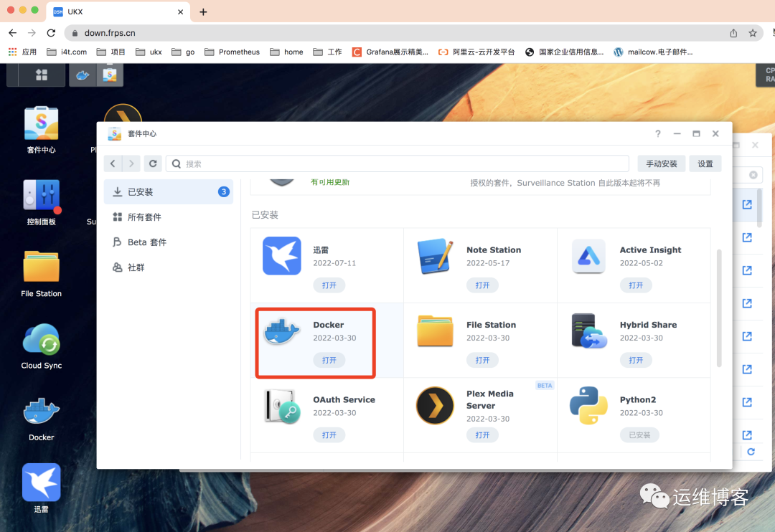Viewport: 775px width, 532px height.
Task: Refresh the Package Center list
Action: (153, 163)
